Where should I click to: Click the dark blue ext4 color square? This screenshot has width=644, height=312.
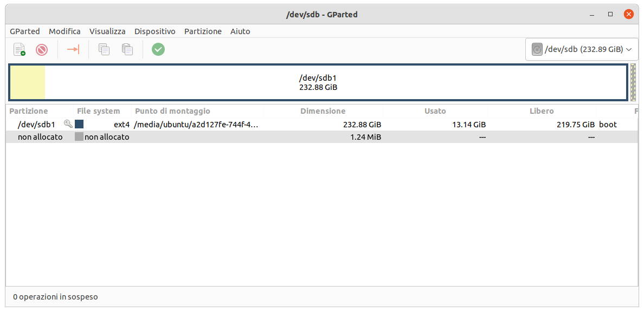tap(79, 125)
